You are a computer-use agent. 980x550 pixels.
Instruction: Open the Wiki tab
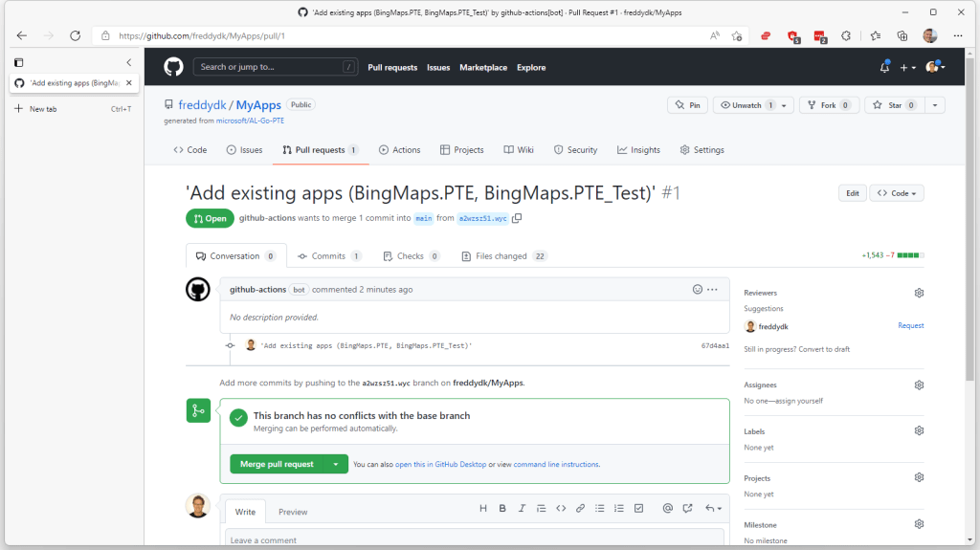(519, 150)
